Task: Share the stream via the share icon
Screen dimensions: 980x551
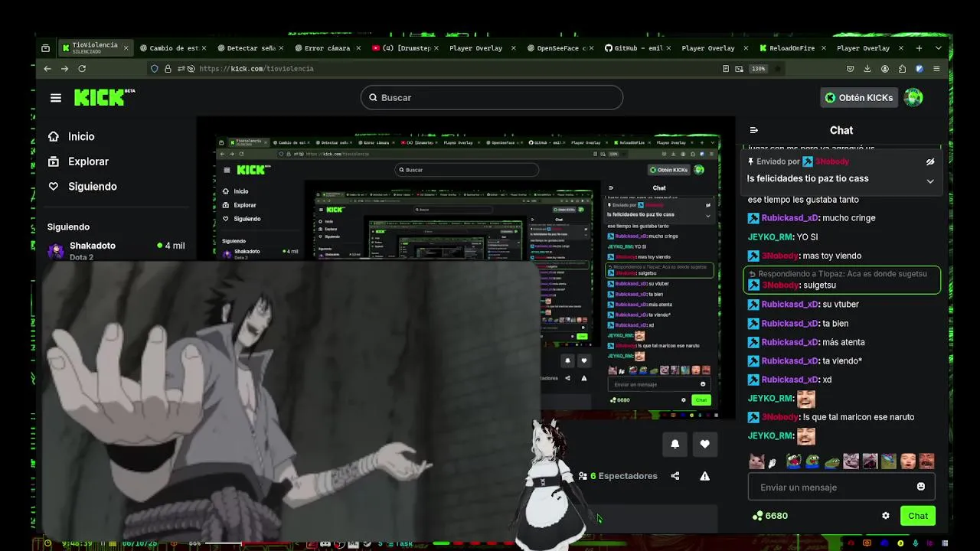Action: pos(675,476)
